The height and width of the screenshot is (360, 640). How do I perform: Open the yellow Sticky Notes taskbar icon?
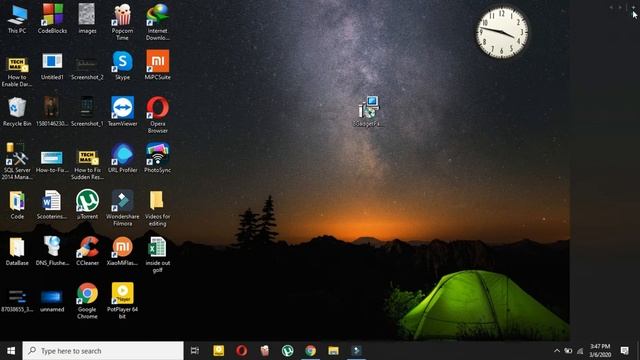218,351
